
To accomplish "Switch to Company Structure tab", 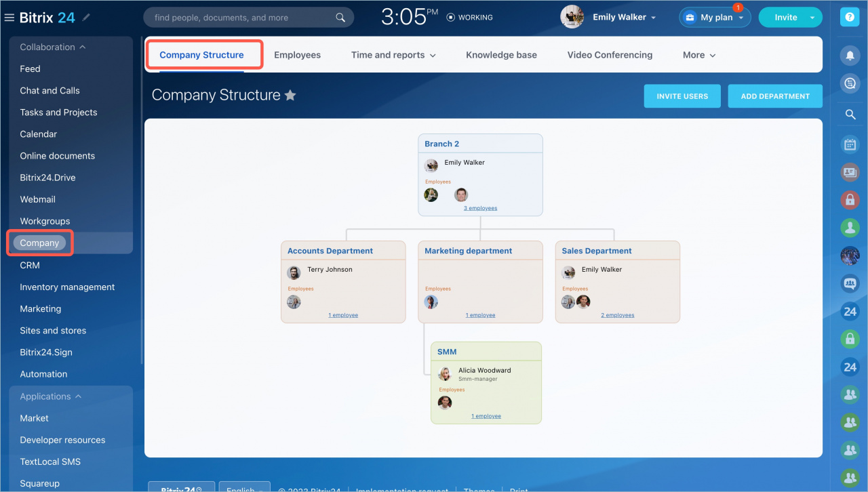I will coord(201,55).
